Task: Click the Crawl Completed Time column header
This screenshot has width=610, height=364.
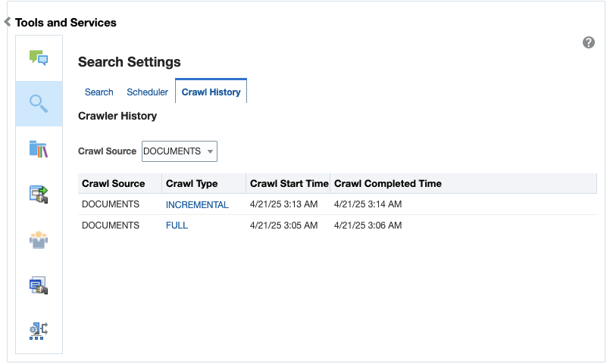Action: coord(387,184)
